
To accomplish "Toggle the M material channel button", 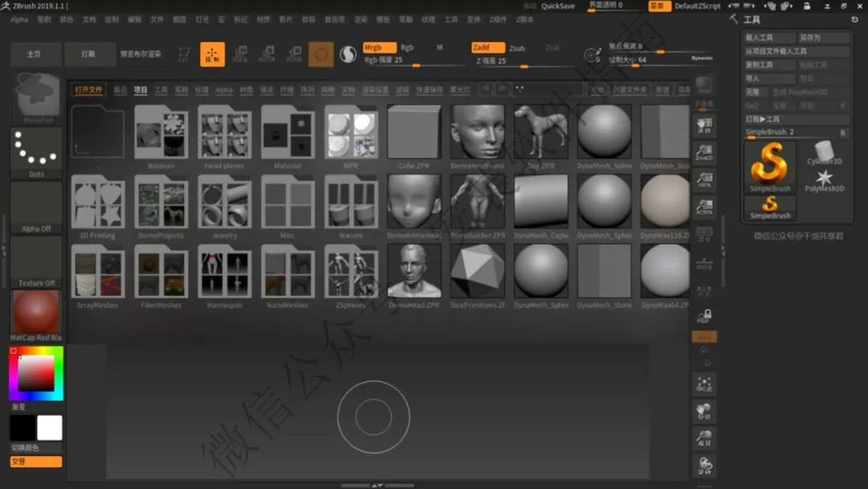I will point(440,47).
